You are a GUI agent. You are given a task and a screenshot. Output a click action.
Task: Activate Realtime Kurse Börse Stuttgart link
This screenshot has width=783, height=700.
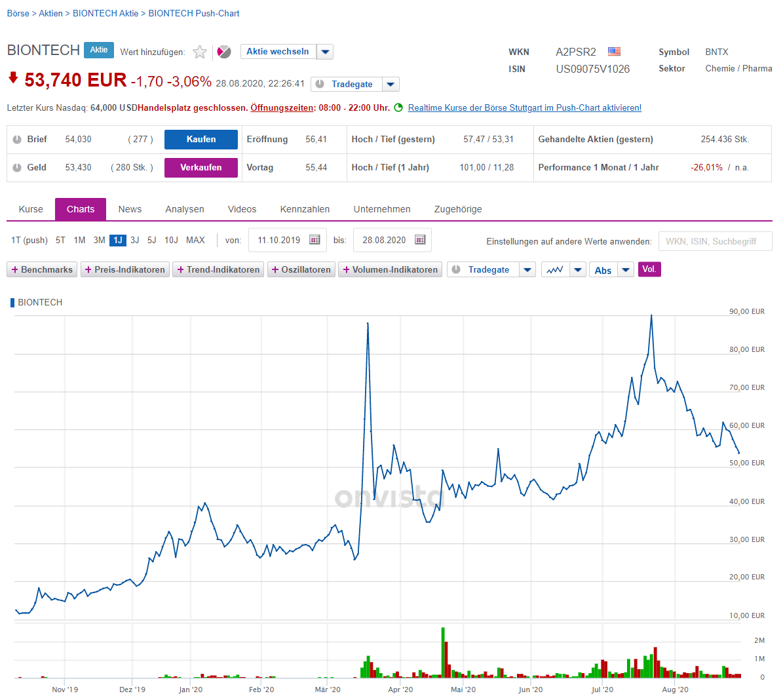click(525, 108)
